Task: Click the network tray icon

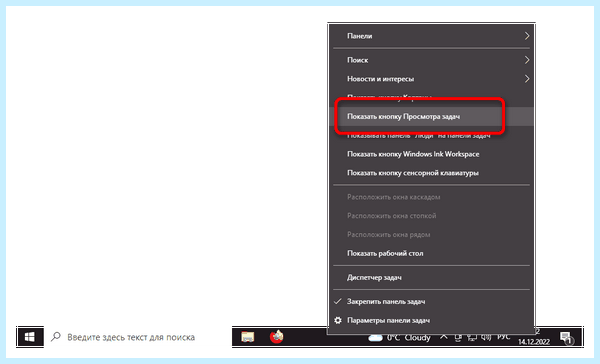Action: coord(472,337)
